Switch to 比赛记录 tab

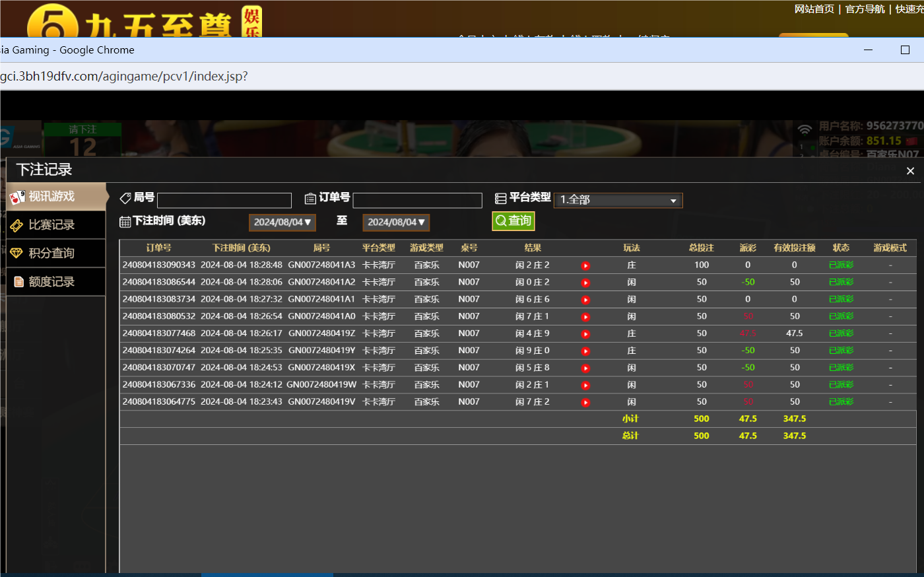[51, 225]
